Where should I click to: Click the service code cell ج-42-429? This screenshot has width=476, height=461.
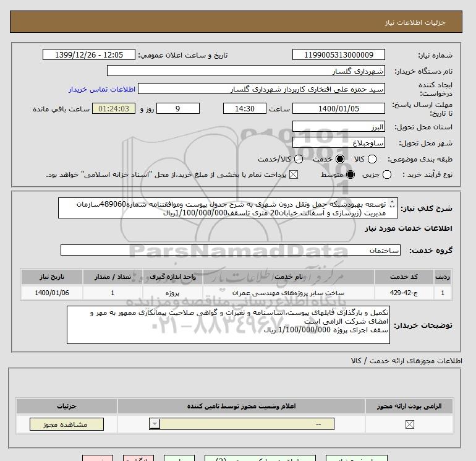point(404,293)
